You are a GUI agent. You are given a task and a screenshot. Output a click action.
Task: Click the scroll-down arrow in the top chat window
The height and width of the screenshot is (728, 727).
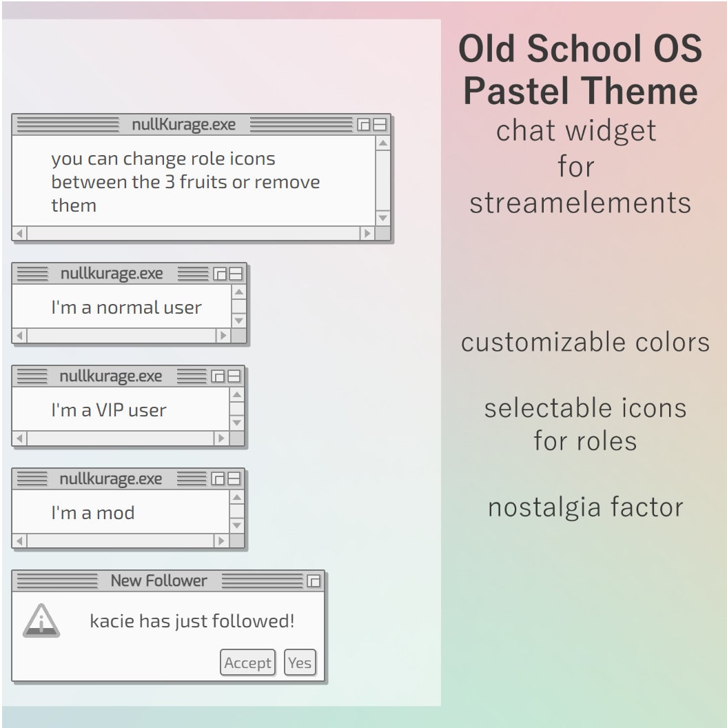click(382, 215)
